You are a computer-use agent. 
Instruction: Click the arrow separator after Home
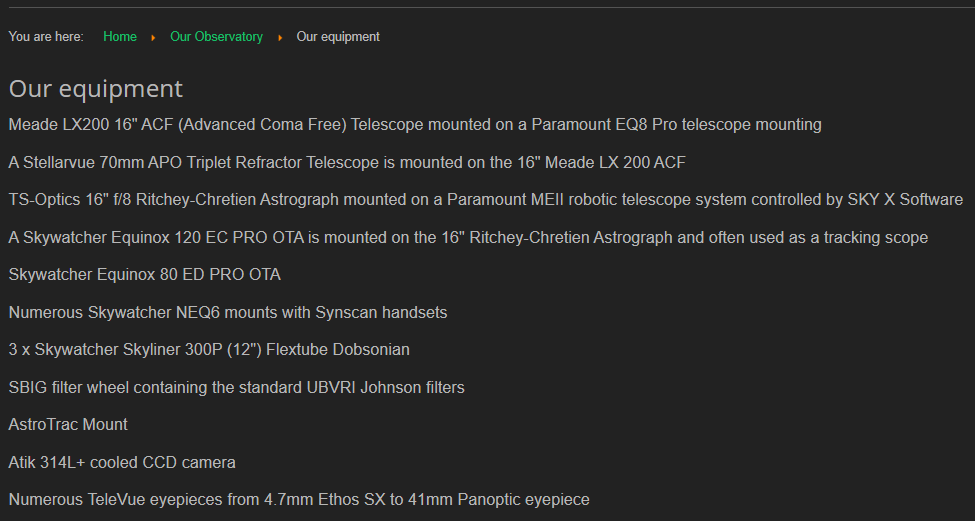pyautogui.click(x=153, y=37)
